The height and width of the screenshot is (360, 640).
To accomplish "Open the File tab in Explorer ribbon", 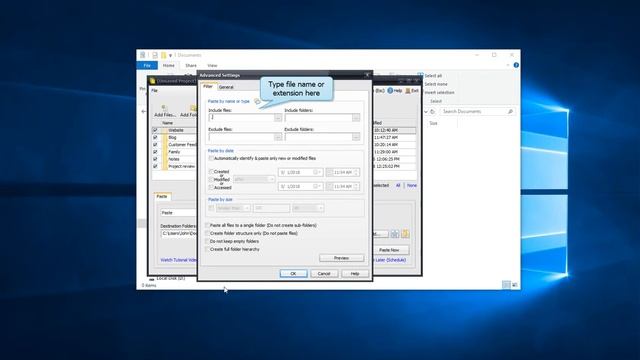I will click(x=147, y=65).
